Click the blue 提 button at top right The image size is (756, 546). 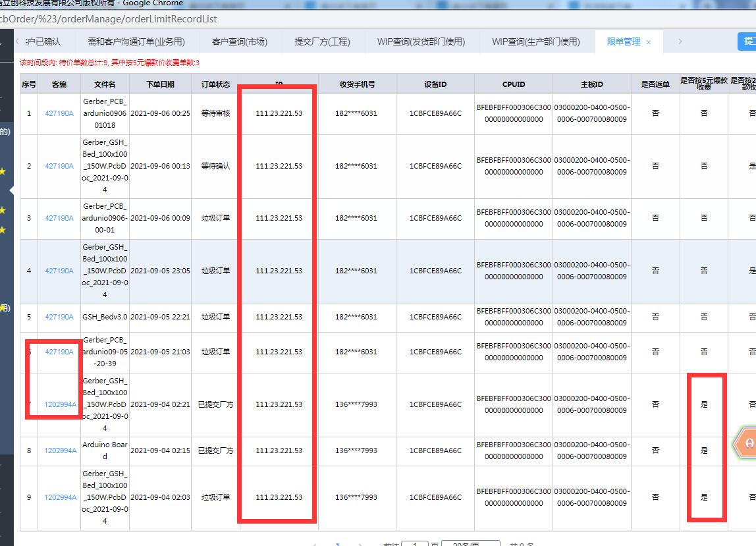coord(747,41)
